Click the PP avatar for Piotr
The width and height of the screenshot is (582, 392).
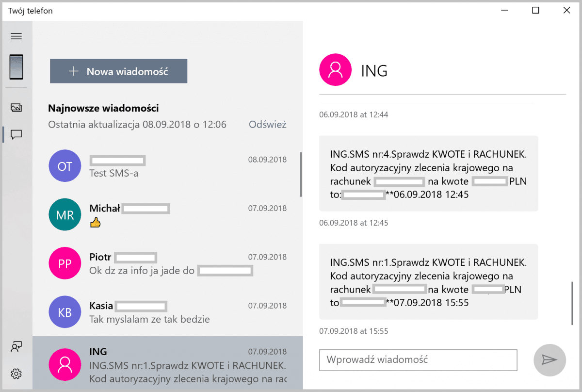point(65,263)
